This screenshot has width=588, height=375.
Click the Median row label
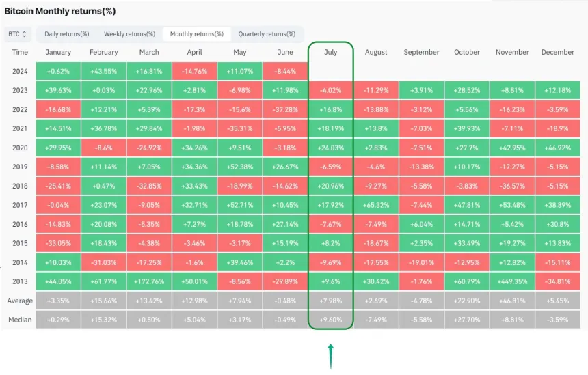(20, 319)
